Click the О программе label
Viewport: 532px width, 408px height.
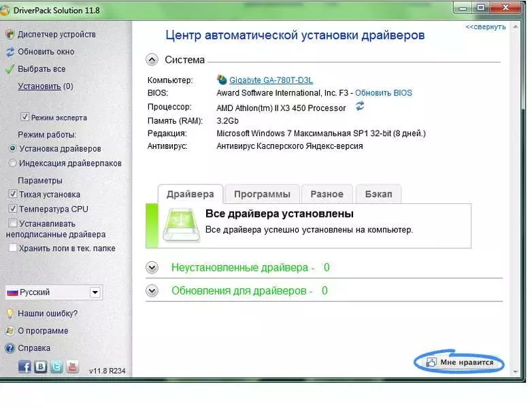coord(43,330)
